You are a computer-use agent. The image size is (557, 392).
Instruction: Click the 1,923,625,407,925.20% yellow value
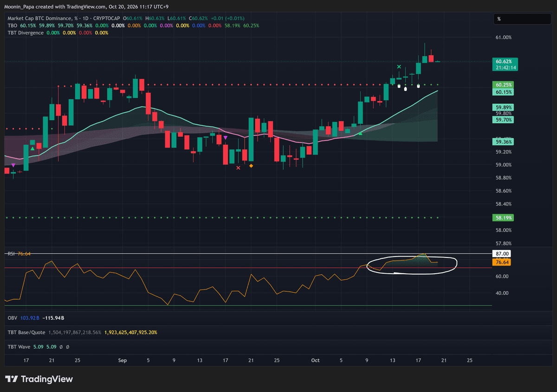[131, 332]
